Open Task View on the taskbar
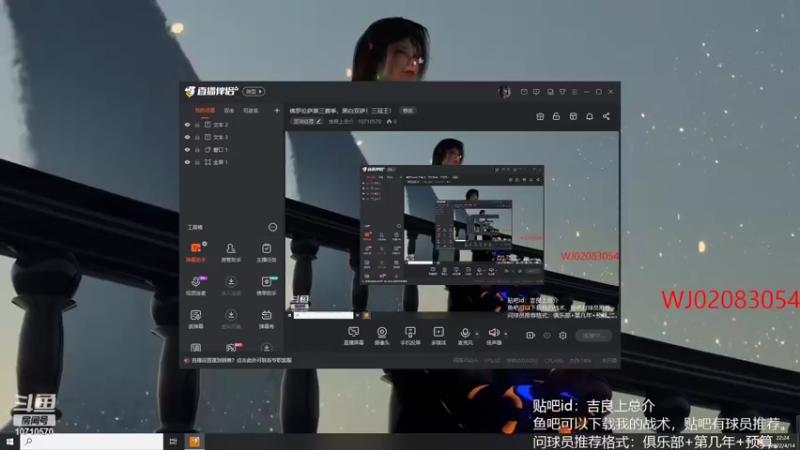The height and width of the screenshot is (450, 800). [x=173, y=442]
